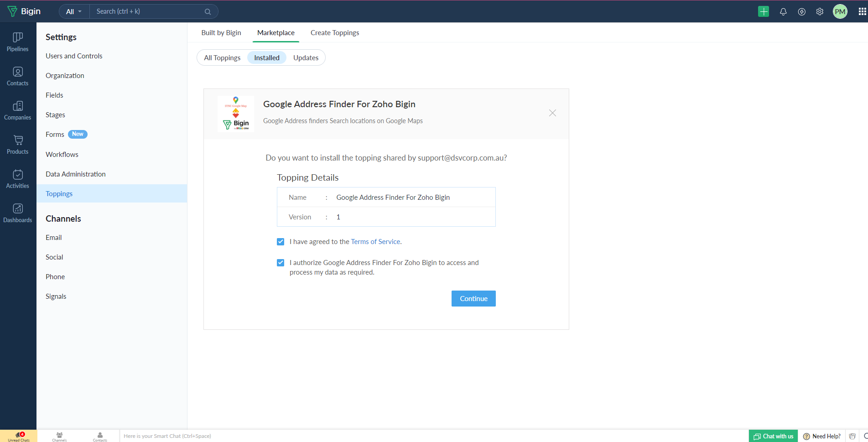Expand the All search-scope dropdown
The height and width of the screenshot is (442, 868).
pyautogui.click(x=74, y=11)
